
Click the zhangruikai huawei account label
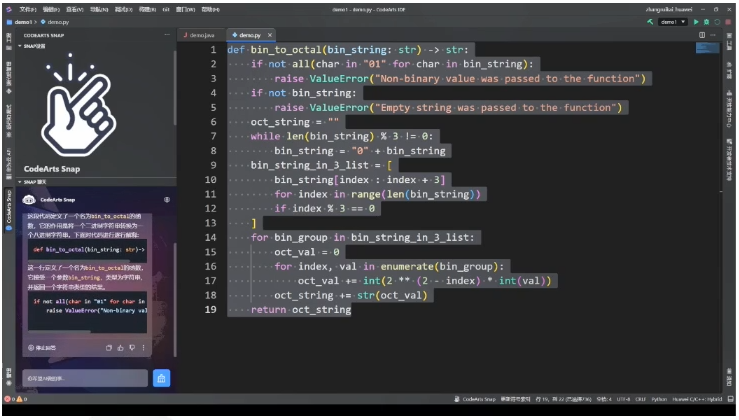coord(669,9)
